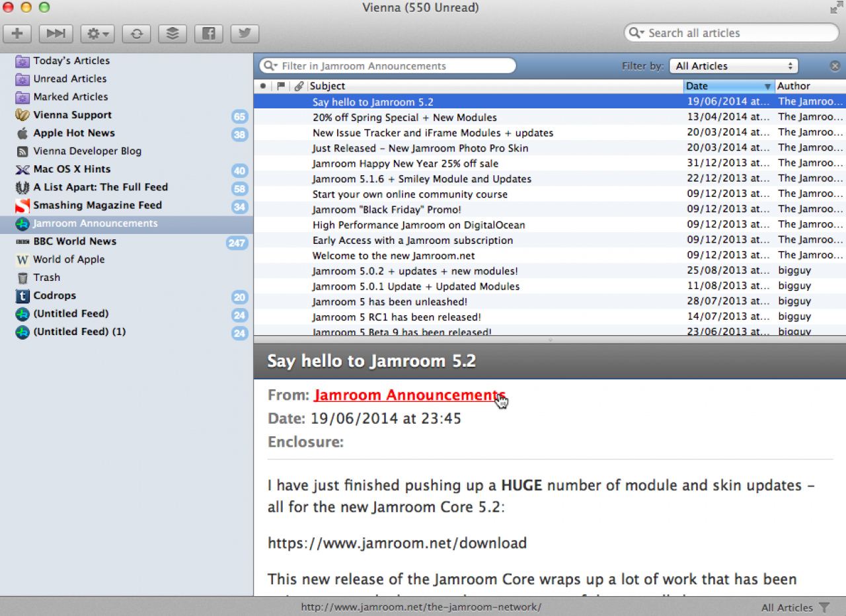
Task: Sort articles by the read-status dot column
Action: [x=263, y=86]
